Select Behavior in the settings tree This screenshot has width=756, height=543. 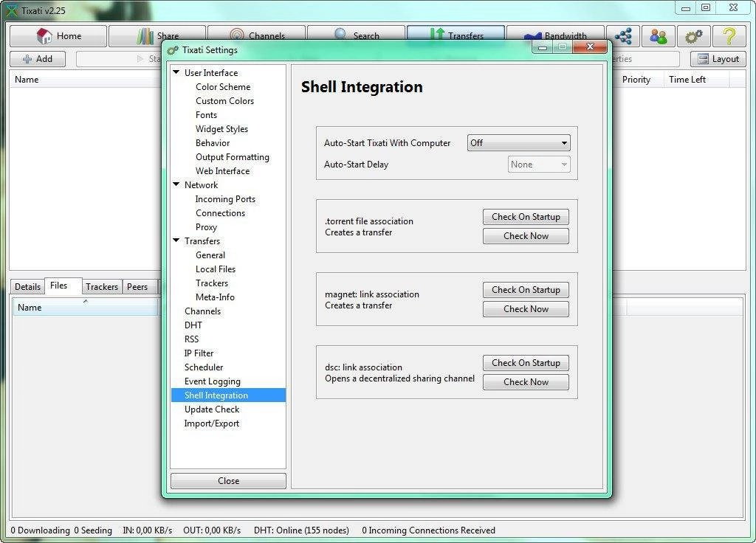(213, 142)
